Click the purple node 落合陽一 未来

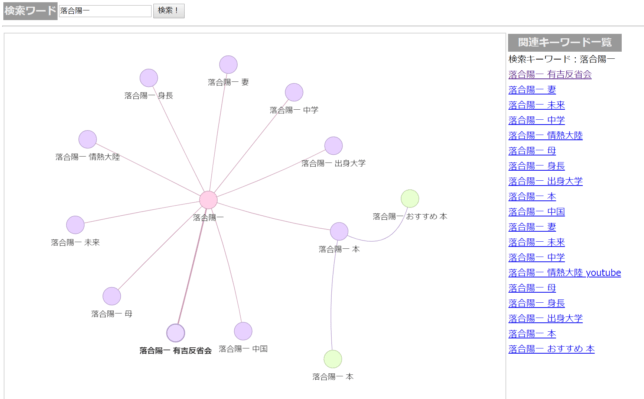pyautogui.click(x=75, y=225)
